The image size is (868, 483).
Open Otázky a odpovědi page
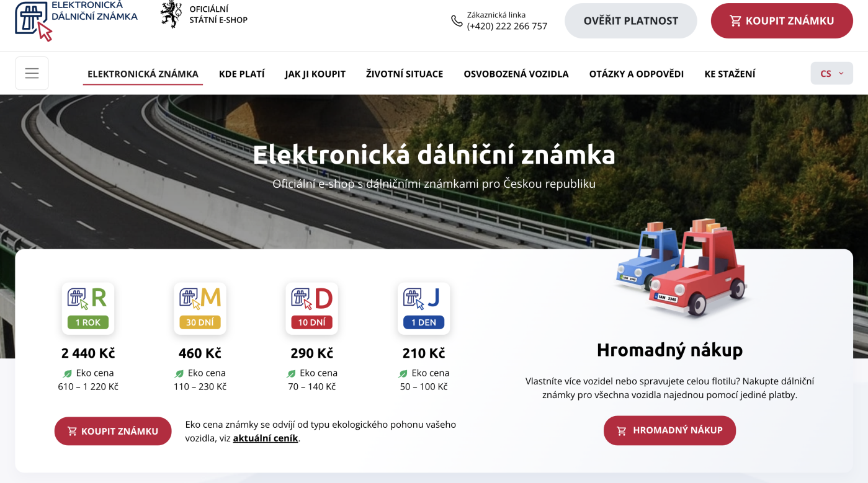pyautogui.click(x=636, y=74)
